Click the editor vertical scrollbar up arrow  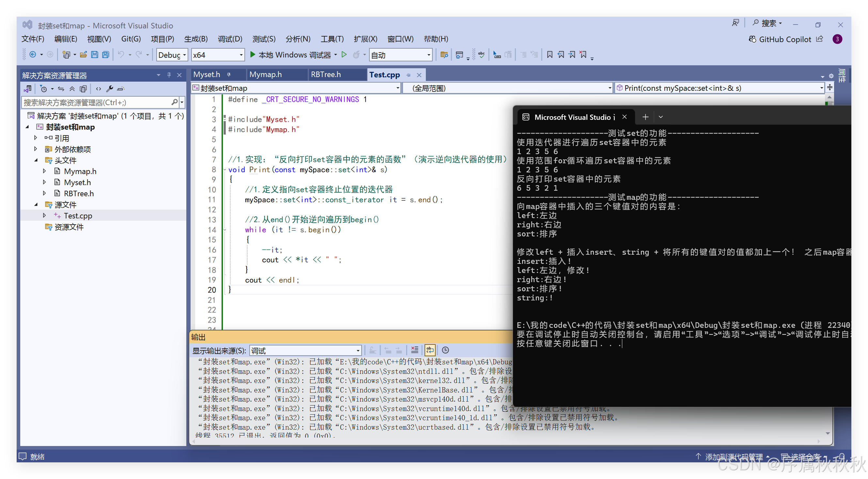click(829, 97)
